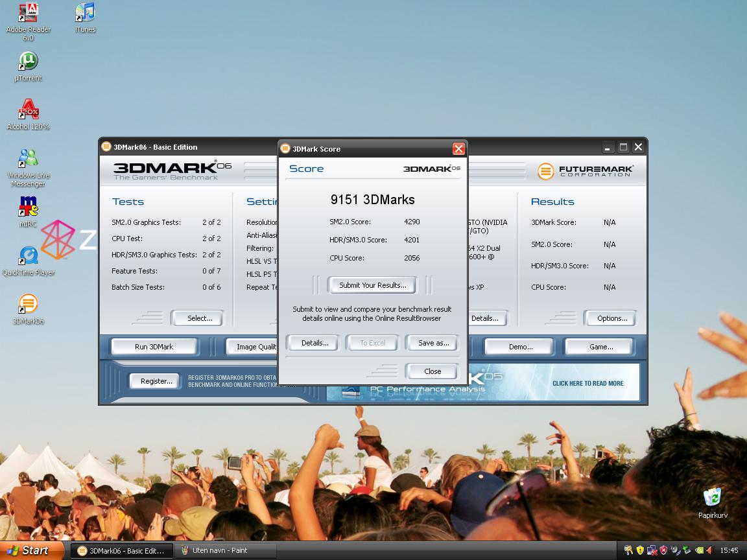Minimize the 3DMark06 main window
Image resolution: width=747 pixels, height=560 pixels.
coord(607,147)
